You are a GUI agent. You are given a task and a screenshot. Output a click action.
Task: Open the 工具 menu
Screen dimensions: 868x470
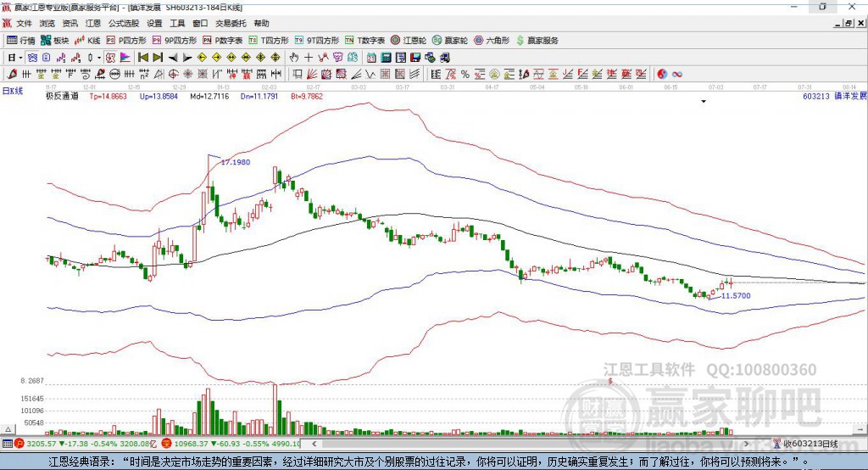[x=177, y=23]
